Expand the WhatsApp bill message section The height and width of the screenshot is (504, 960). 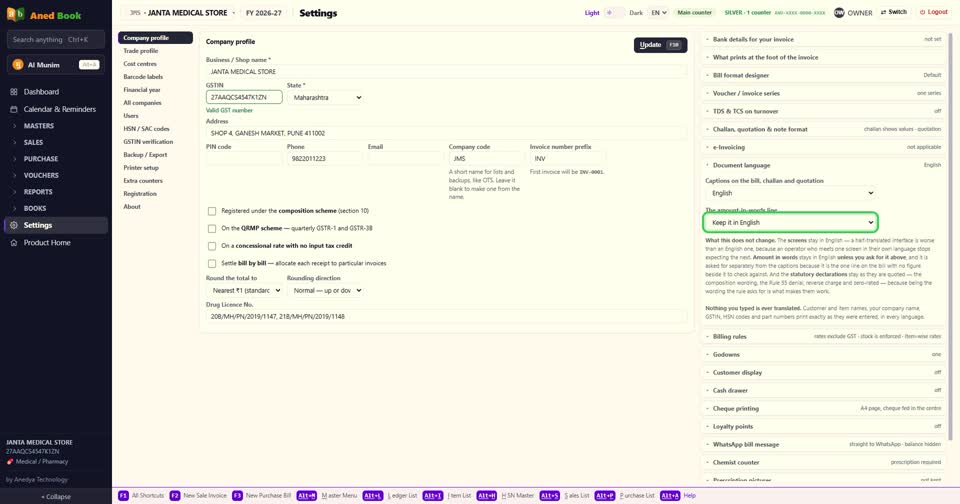pos(823,445)
